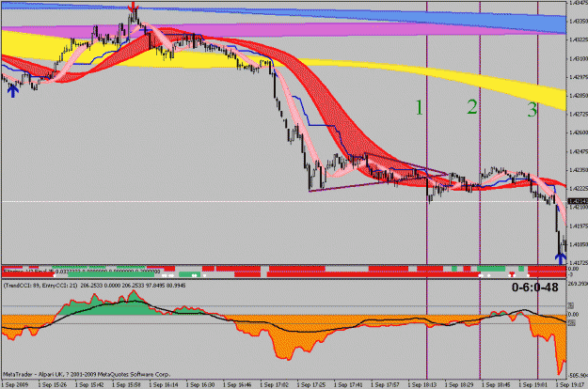Image resolution: width=588 pixels, height=389 pixels.
Task: Click the 1.42975 price level label
Action: click(579, 77)
